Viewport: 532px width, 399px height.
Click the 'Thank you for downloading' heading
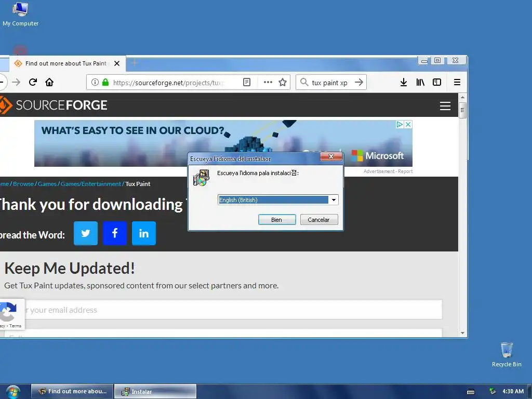click(x=91, y=205)
